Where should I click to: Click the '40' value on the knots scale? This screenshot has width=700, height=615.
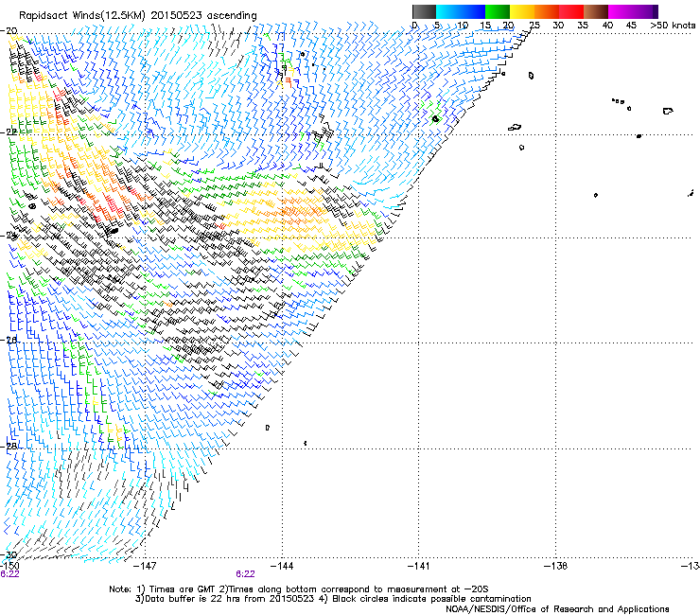tap(607, 25)
